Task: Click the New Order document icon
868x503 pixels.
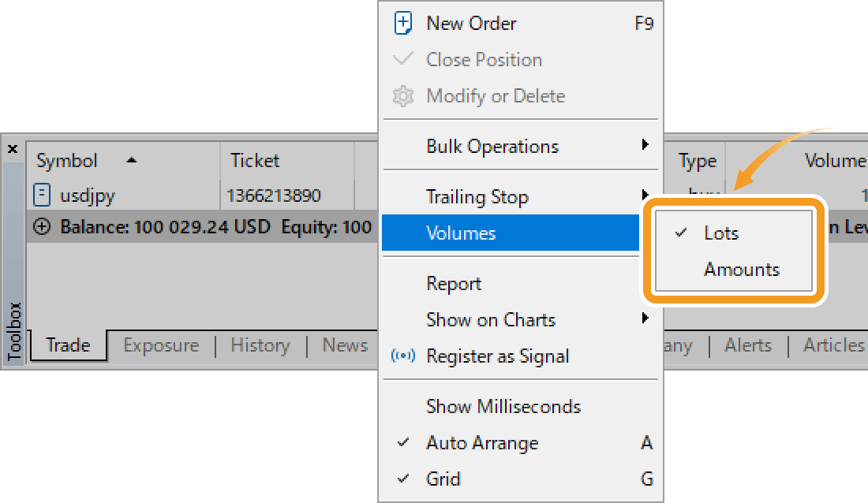Action: [x=403, y=23]
